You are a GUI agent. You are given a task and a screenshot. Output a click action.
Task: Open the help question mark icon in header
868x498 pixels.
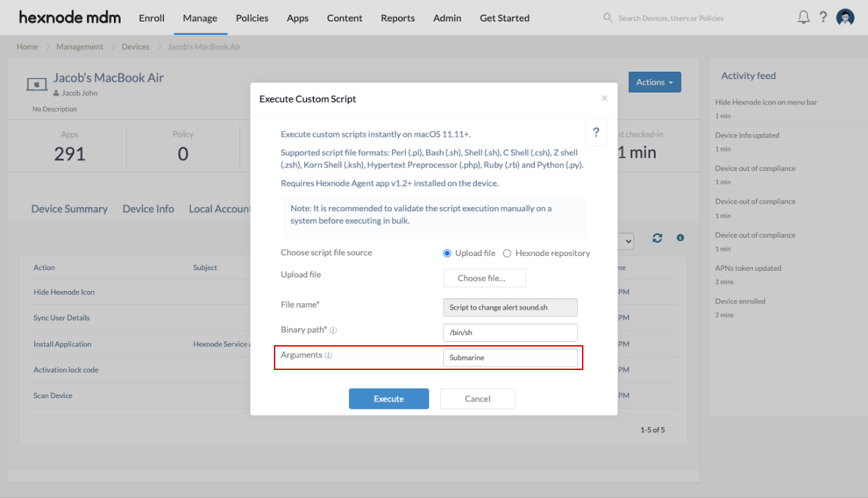(823, 17)
